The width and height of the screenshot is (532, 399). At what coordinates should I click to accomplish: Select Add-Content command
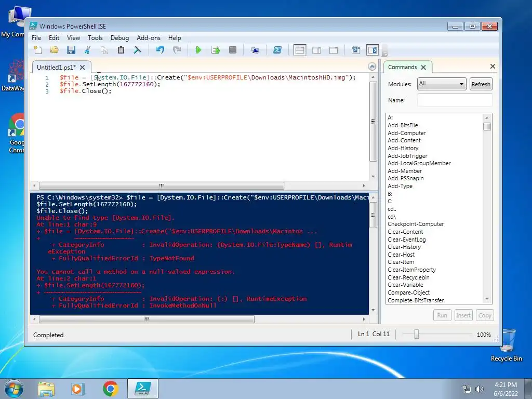tap(404, 140)
